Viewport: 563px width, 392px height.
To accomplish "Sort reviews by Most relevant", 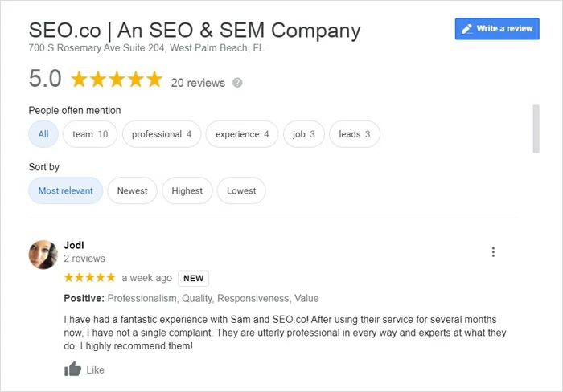I will [x=66, y=190].
